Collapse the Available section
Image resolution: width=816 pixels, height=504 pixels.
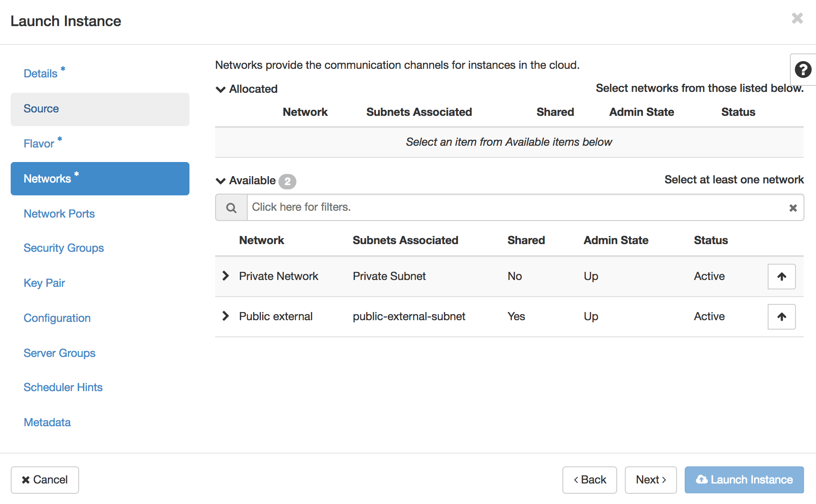click(220, 181)
